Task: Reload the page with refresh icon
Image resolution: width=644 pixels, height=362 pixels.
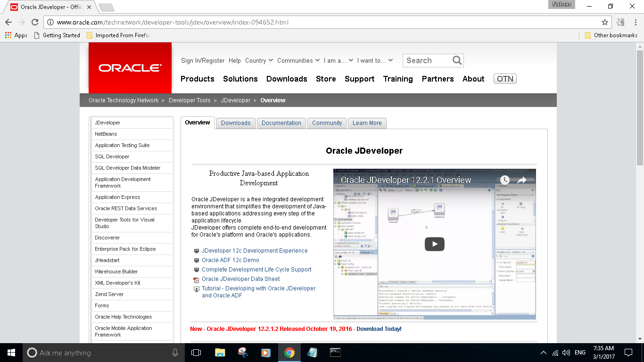Action: (x=35, y=22)
